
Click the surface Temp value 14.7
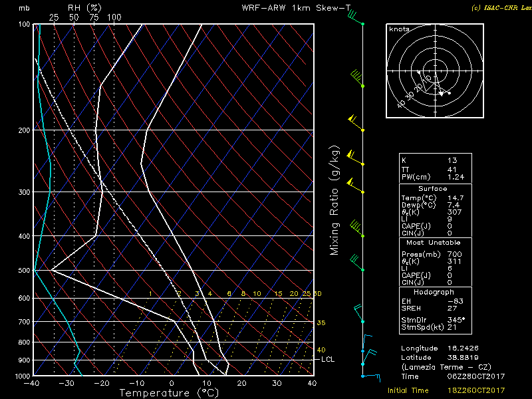pyautogui.click(x=456, y=198)
